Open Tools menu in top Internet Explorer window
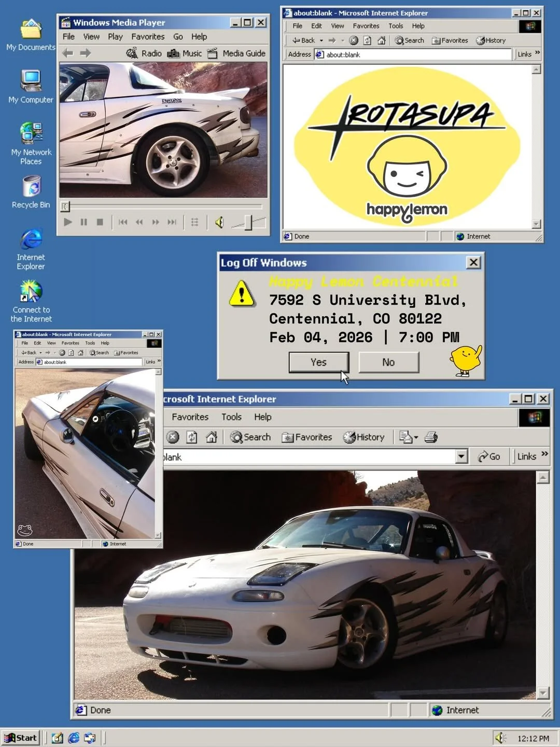The image size is (560, 747). point(396,26)
